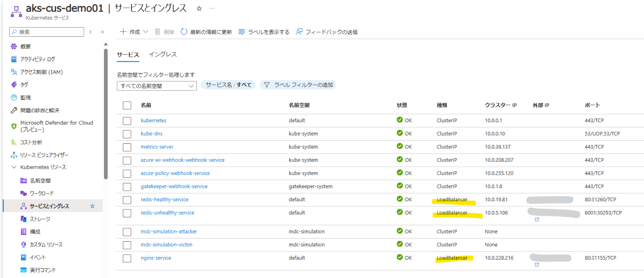Toggle the select-all checkbox in table header
This screenshot has height=278, width=644.
coord(127,105)
